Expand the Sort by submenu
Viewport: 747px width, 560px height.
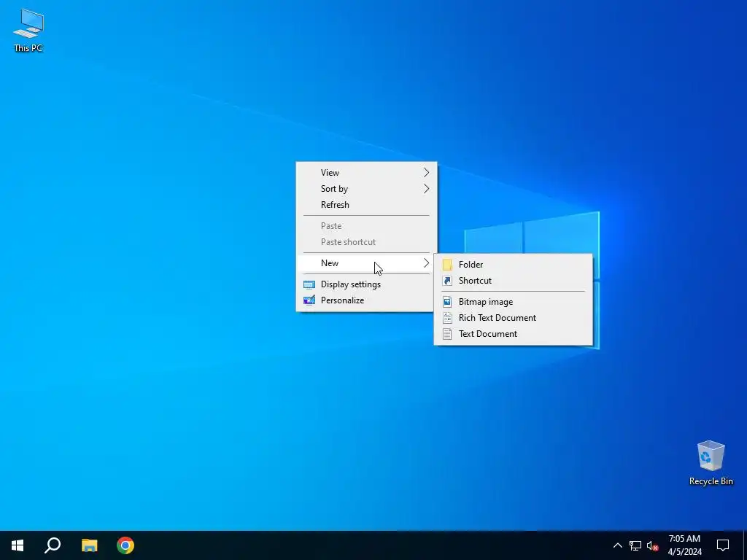coord(366,189)
